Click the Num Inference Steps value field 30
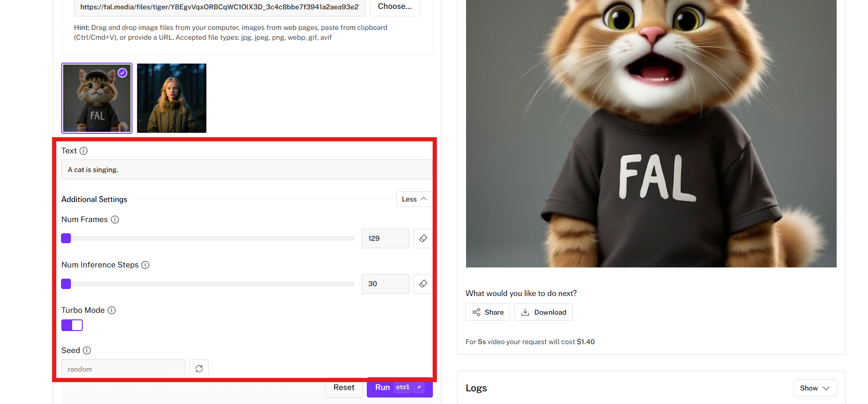This screenshot has height=404, width=868. point(386,284)
